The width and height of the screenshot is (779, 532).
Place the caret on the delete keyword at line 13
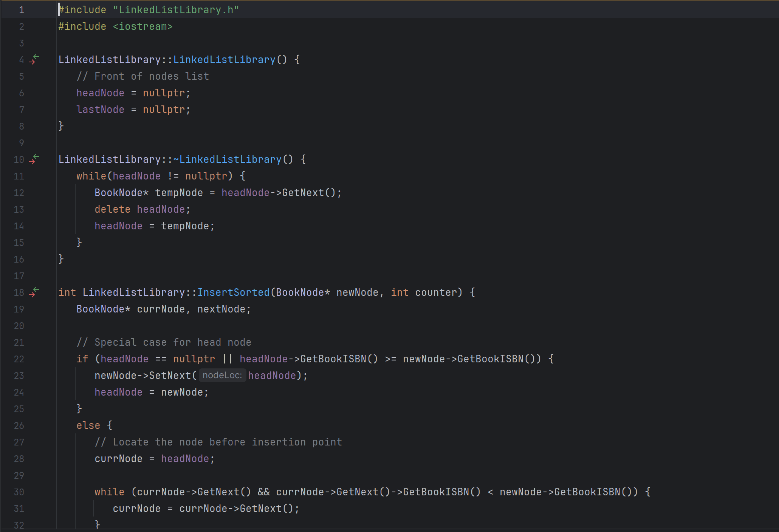[x=112, y=209]
